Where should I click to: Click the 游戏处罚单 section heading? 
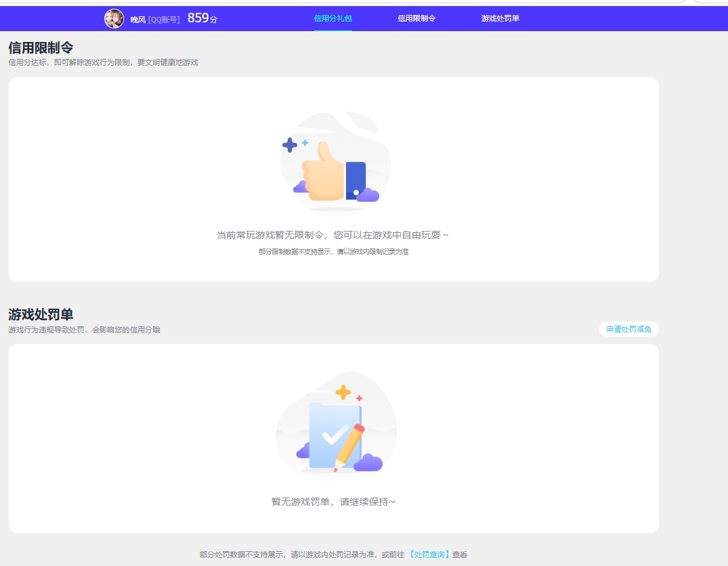(x=41, y=314)
